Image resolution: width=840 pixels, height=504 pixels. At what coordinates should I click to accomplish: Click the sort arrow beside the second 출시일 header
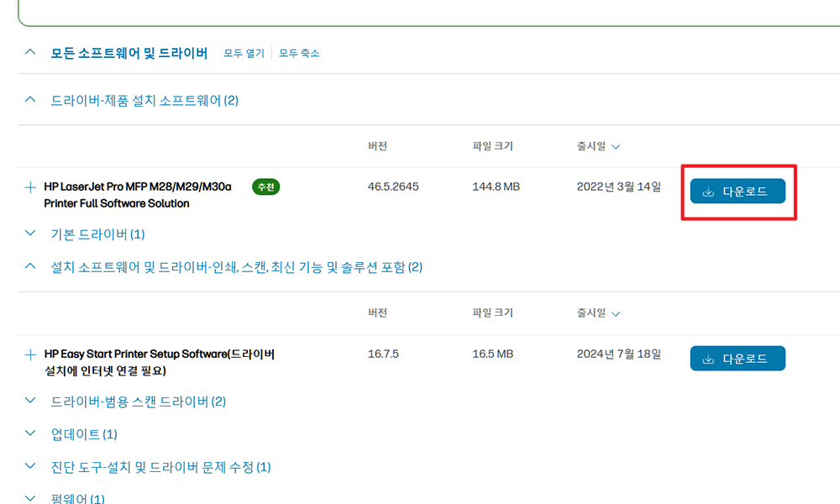[616, 312]
